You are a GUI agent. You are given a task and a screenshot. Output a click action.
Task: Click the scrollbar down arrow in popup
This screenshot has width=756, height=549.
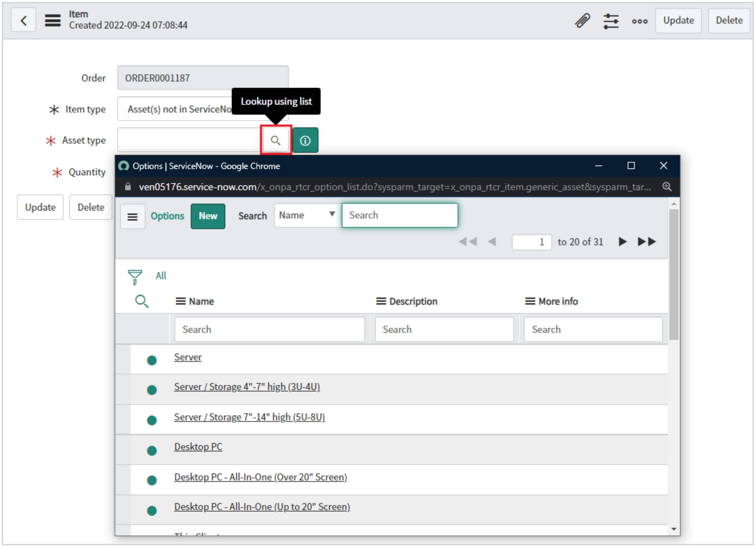coord(674,529)
